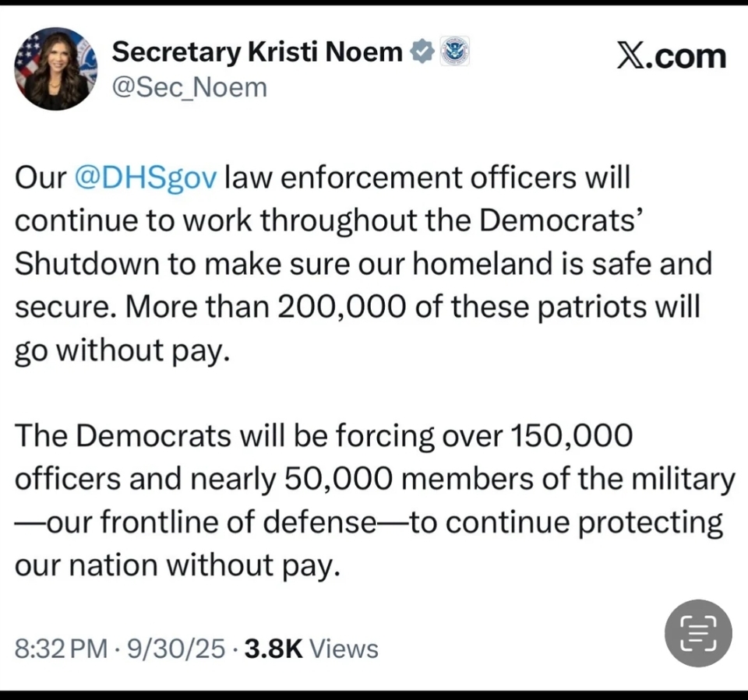
Task: Click the DHS seal affiliation badge
Action: point(454,52)
